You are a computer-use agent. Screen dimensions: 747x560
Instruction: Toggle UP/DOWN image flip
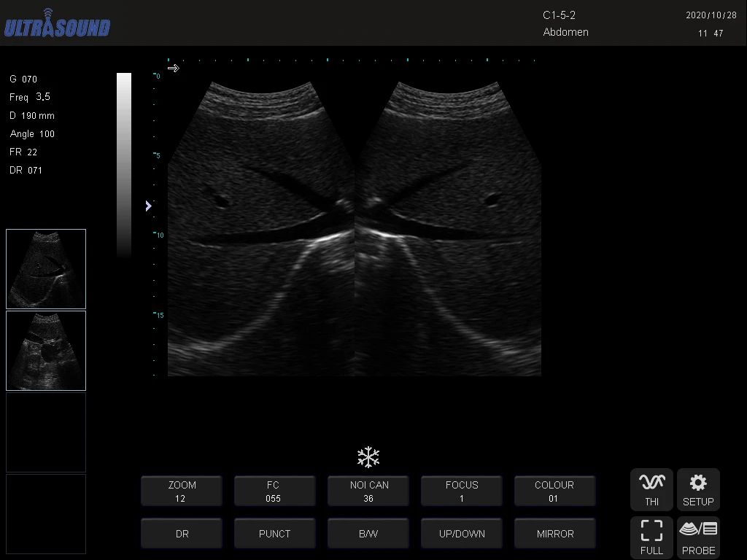[x=462, y=534]
